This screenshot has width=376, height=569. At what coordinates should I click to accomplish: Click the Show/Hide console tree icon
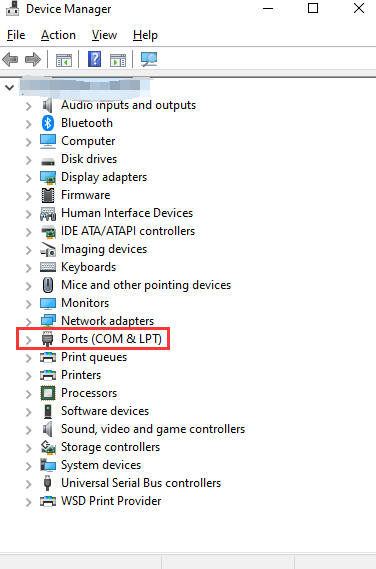[x=64, y=60]
